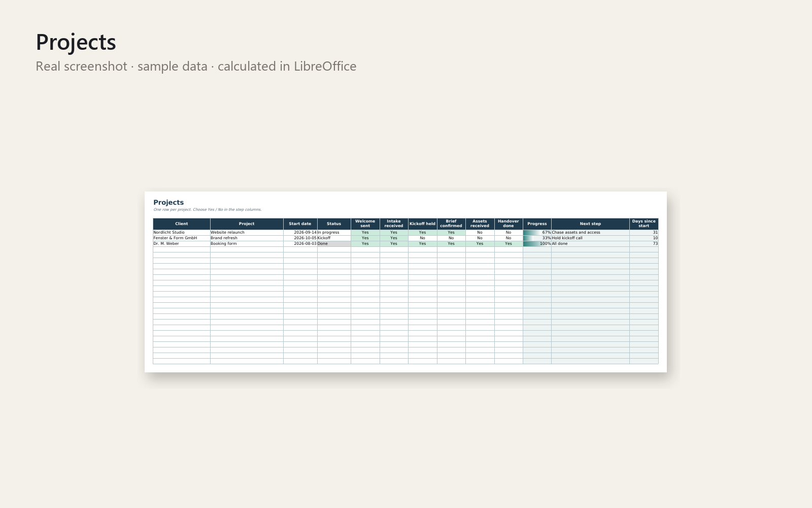Image resolution: width=812 pixels, height=508 pixels.
Task: Select the 'Done' status cell
Action: pyautogui.click(x=334, y=244)
